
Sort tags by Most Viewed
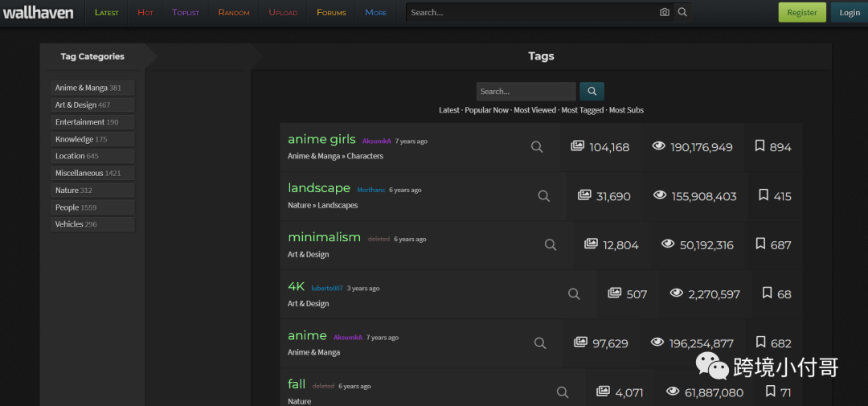coord(534,110)
